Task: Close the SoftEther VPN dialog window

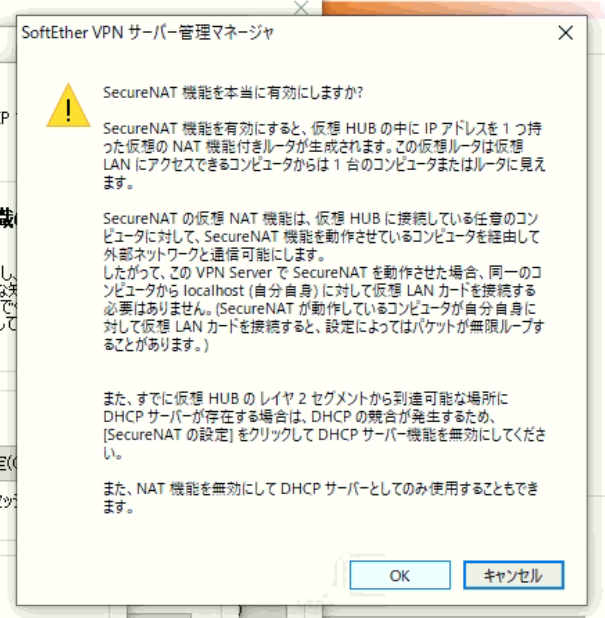Action: point(566,33)
